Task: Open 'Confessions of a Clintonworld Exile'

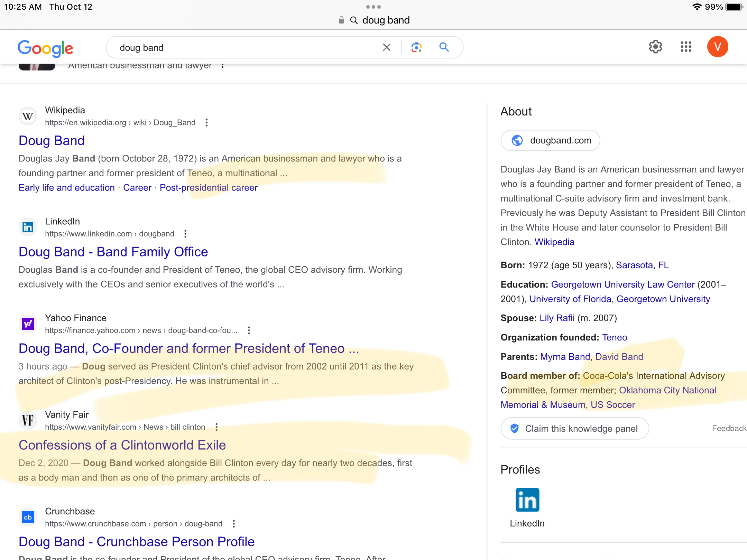Action: tap(122, 445)
